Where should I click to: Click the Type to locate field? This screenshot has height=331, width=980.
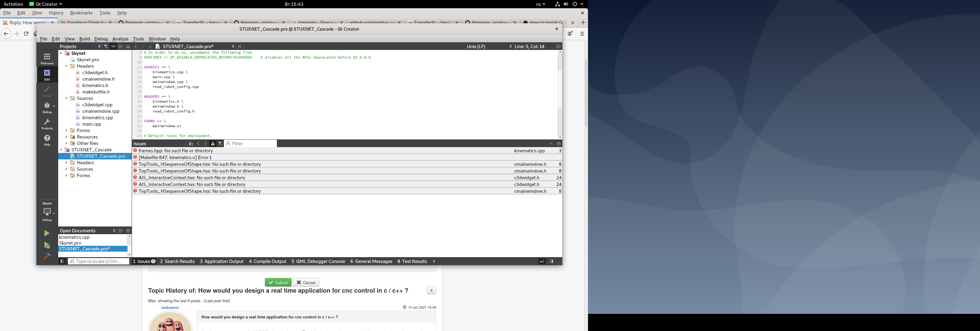99,261
